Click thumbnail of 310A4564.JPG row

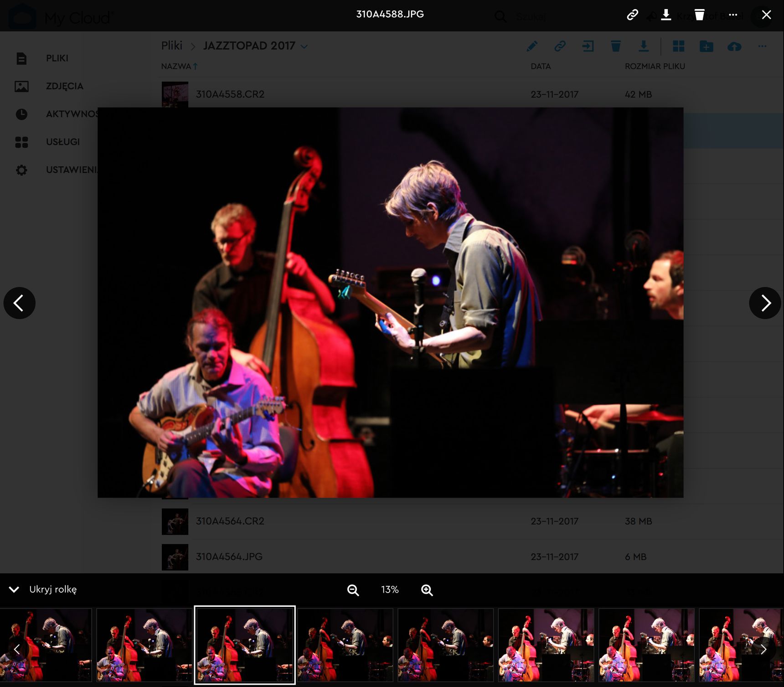click(x=175, y=557)
